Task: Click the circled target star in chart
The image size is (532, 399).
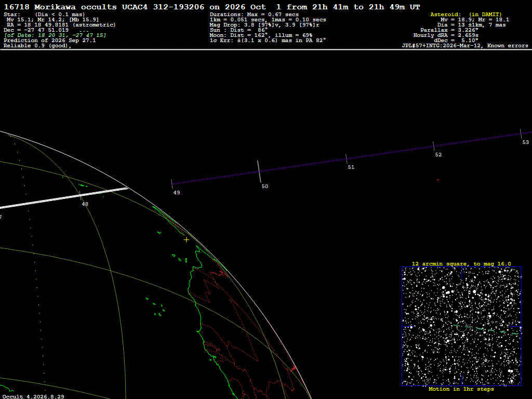Action: pos(462,326)
